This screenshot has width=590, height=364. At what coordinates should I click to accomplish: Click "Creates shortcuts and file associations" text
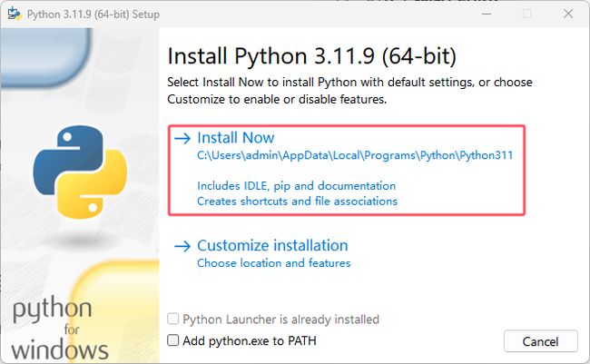[x=297, y=201]
